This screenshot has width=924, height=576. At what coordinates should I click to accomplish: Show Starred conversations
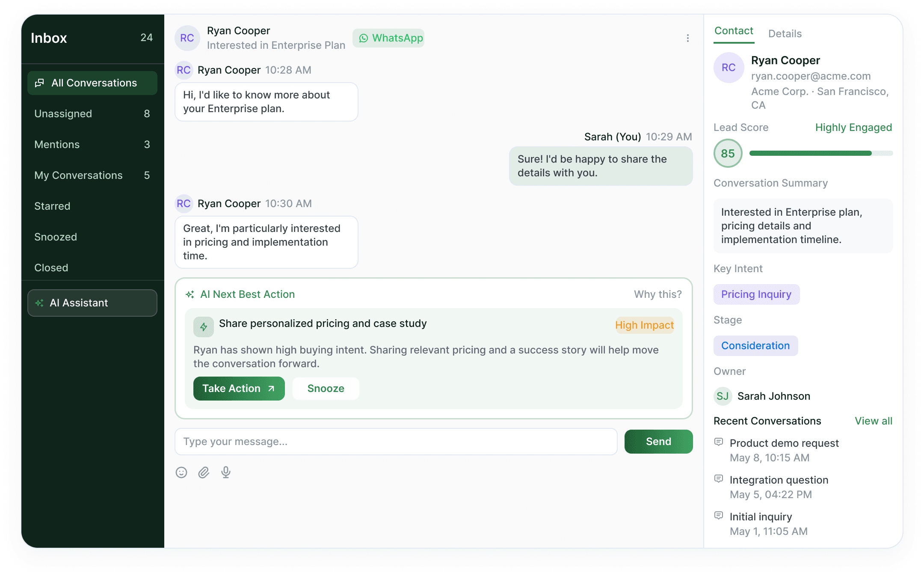(92, 206)
